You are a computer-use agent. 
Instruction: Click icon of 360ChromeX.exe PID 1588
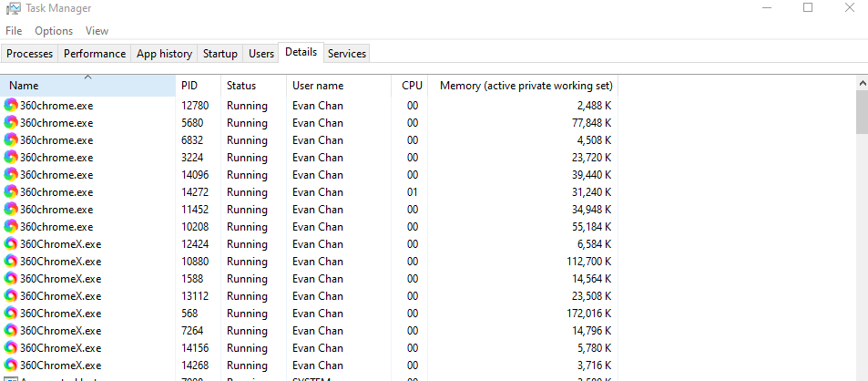pos(11,279)
